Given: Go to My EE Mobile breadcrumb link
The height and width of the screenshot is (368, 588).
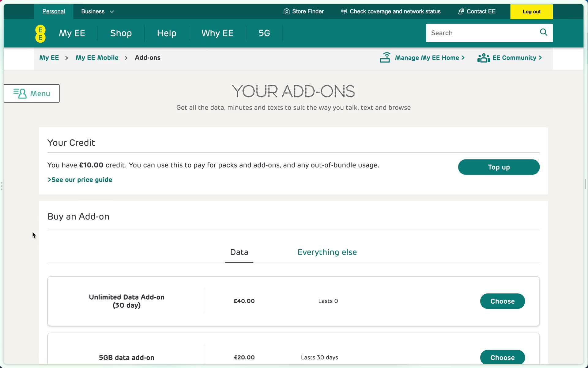Looking at the screenshot, I should pyautogui.click(x=97, y=58).
